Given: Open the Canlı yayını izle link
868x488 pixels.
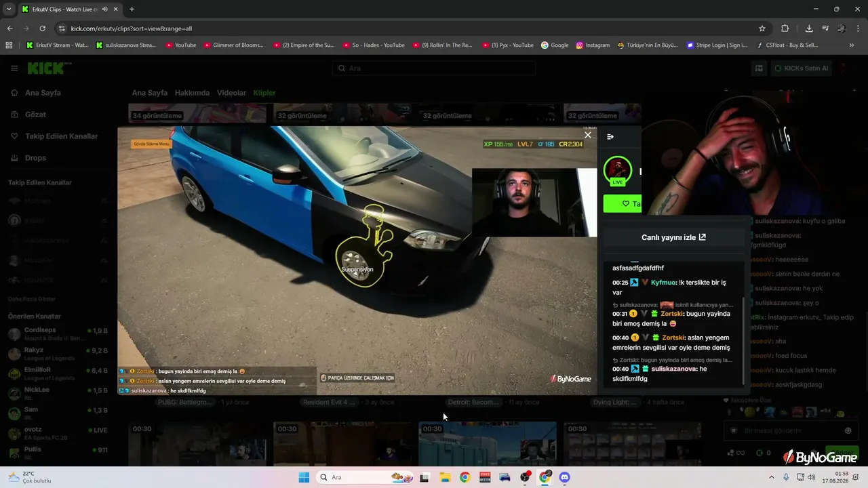Looking at the screenshot, I should [673, 237].
